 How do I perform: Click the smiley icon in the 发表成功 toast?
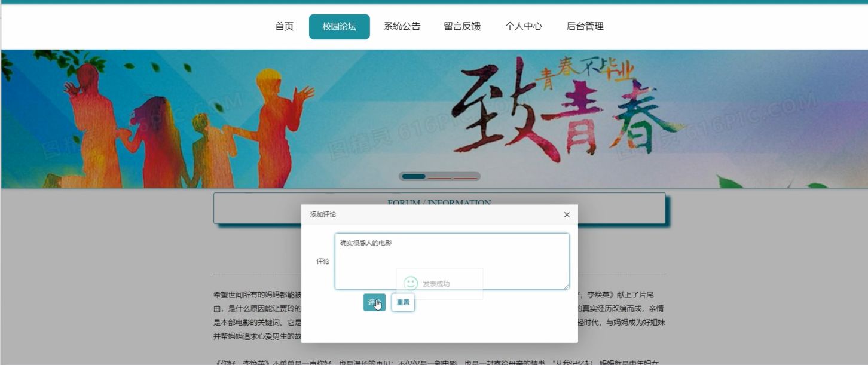pyautogui.click(x=411, y=284)
